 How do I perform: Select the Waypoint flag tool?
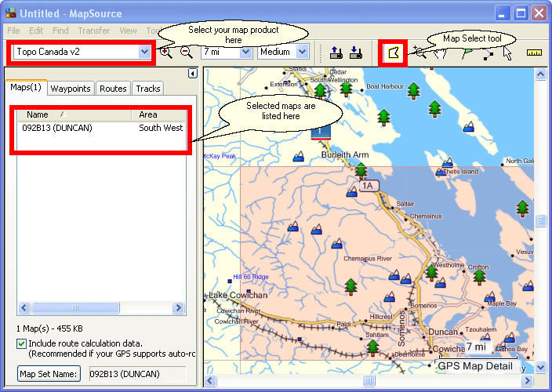click(x=467, y=54)
